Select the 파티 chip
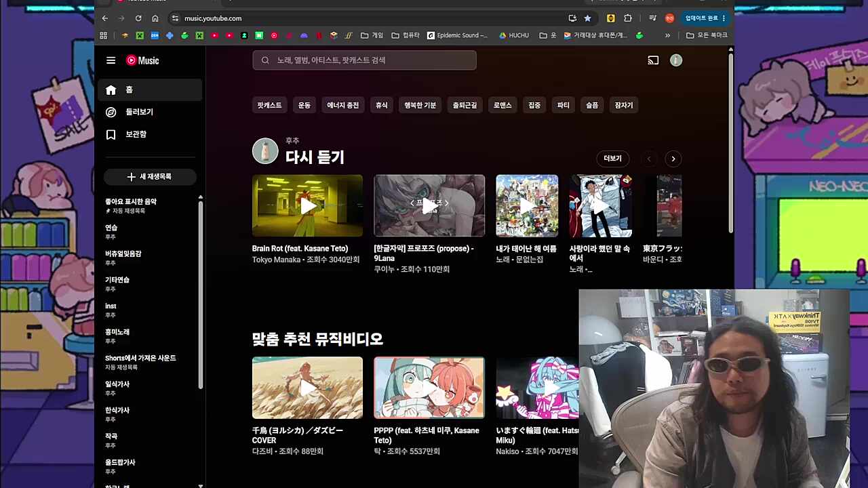This screenshot has width=868, height=488. coord(564,105)
